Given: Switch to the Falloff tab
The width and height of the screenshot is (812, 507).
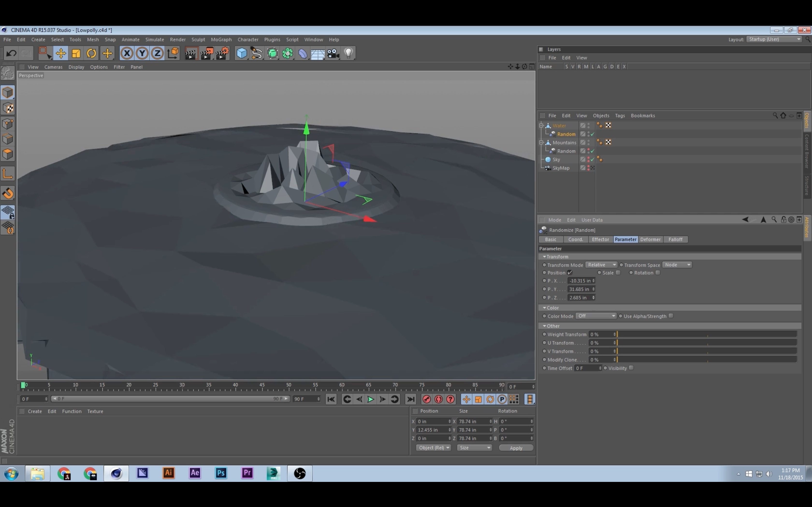Looking at the screenshot, I should tap(675, 239).
